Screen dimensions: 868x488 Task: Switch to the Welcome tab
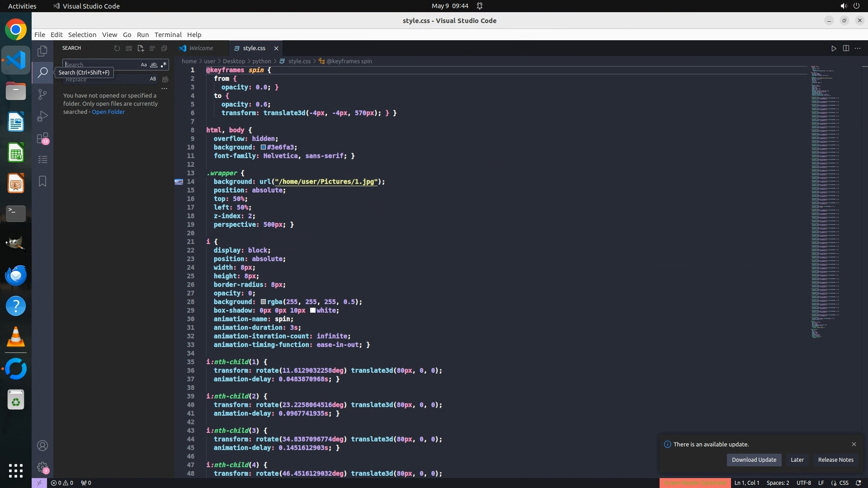pyautogui.click(x=201, y=48)
